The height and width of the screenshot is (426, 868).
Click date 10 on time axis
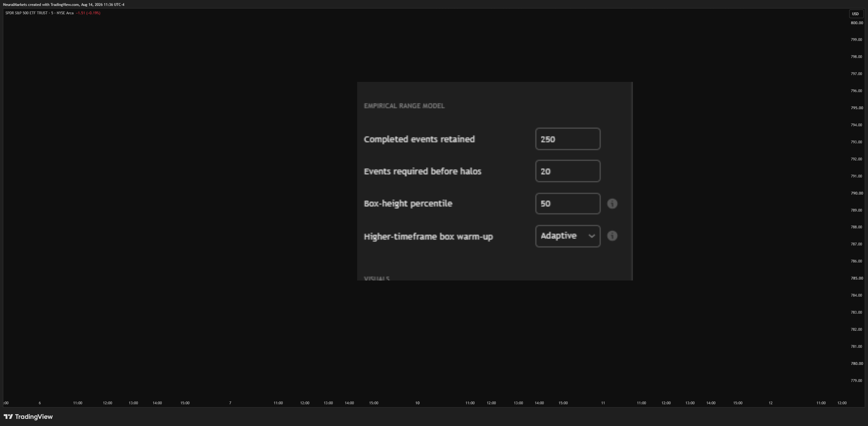pyautogui.click(x=417, y=403)
